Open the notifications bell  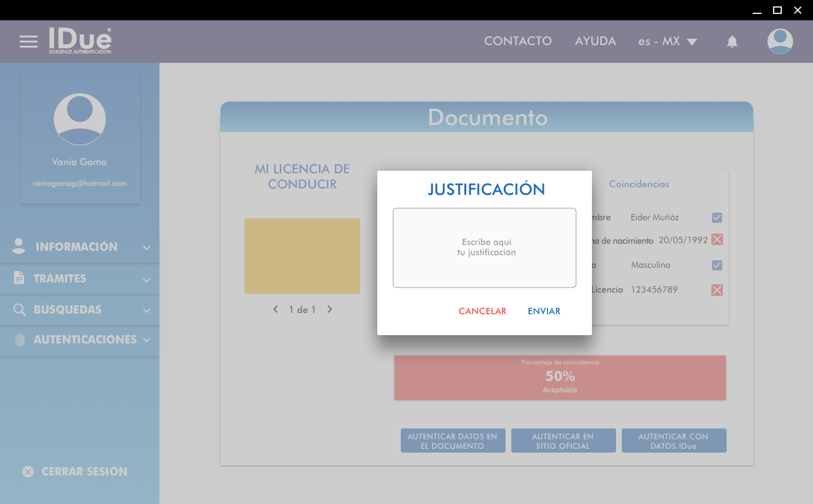[732, 42]
